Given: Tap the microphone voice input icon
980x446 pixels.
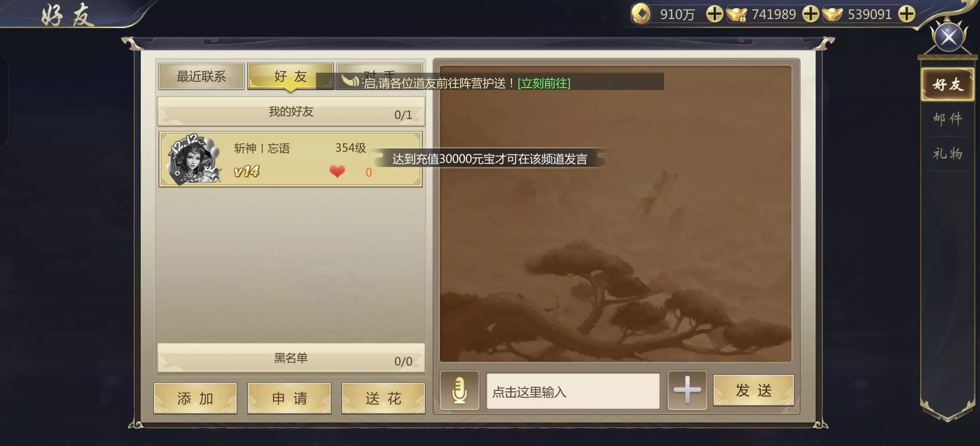Looking at the screenshot, I should (x=459, y=390).
